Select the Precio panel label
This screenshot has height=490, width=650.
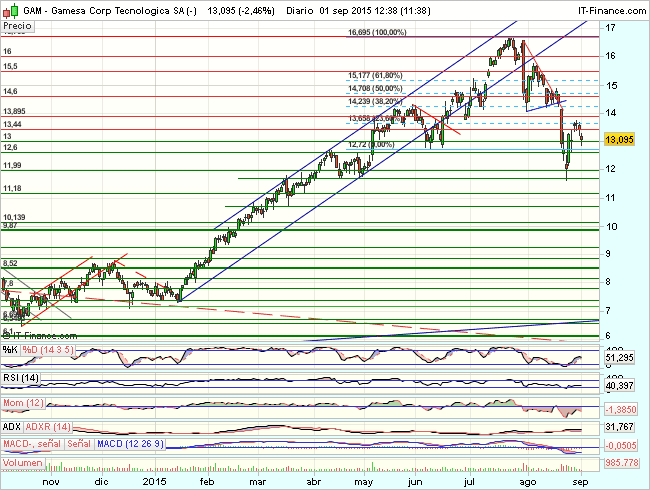click(17, 26)
